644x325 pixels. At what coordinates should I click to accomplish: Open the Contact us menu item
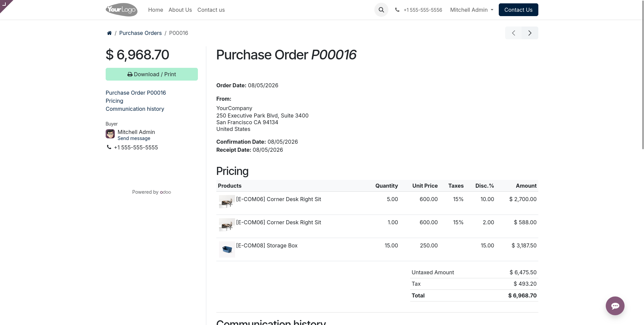(x=211, y=10)
